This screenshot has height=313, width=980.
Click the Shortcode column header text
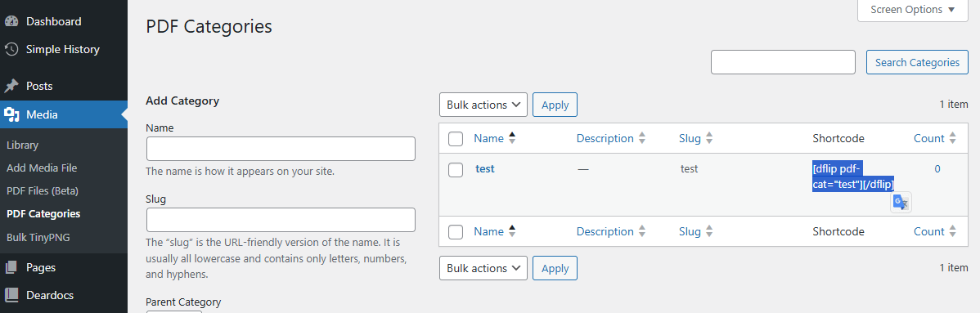838,139
